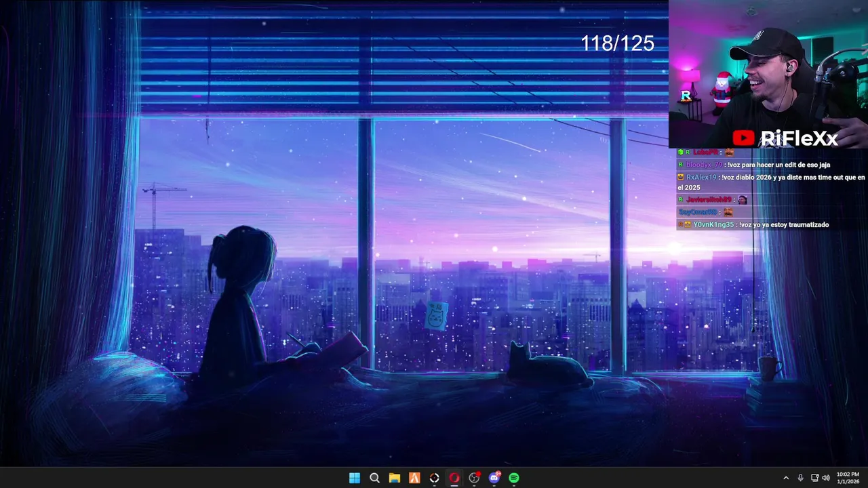Open Discord from the taskbar
Image resolution: width=868 pixels, height=488 pixels.
494,478
